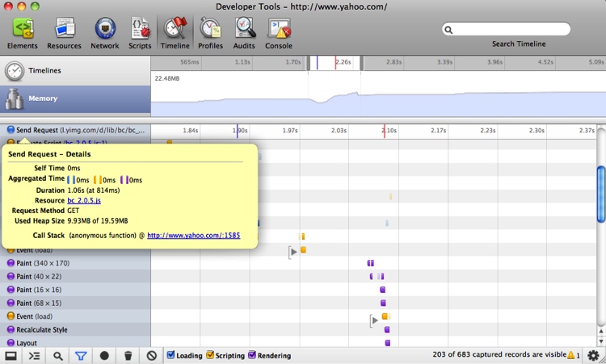Select the Recalculate Style record
Viewport: 606px width, 364px height.
(x=75, y=329)
